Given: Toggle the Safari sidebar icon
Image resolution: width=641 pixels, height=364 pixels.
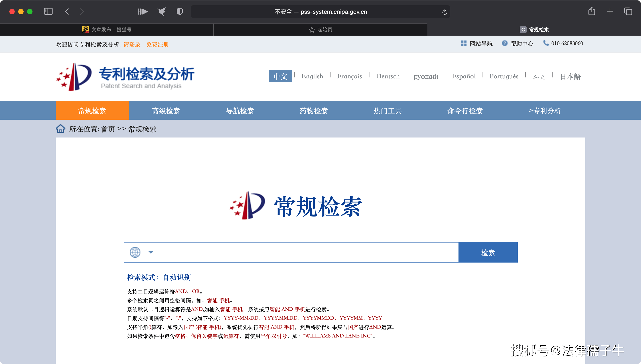Looking at the screenshot, I should (x=48, y=11).
